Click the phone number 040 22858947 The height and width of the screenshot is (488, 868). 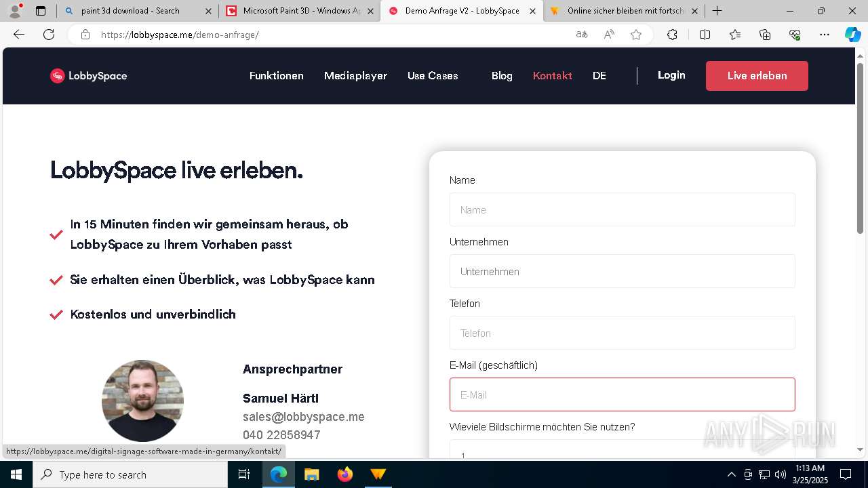[281, 435]
